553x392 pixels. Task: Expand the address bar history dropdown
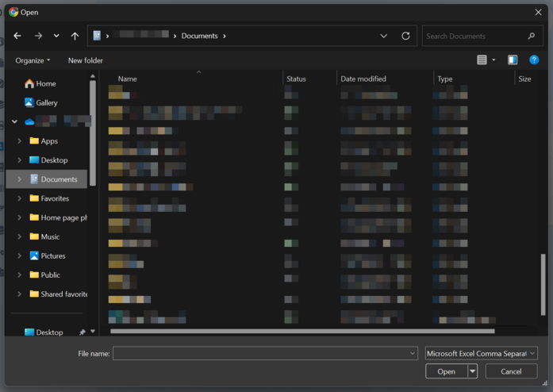[384, 37]
